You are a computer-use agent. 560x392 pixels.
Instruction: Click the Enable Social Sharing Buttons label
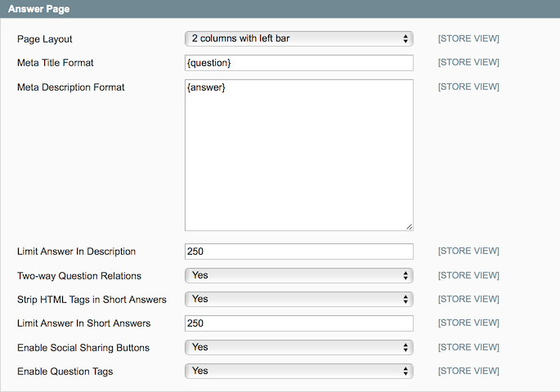click(x=83, y=348)
